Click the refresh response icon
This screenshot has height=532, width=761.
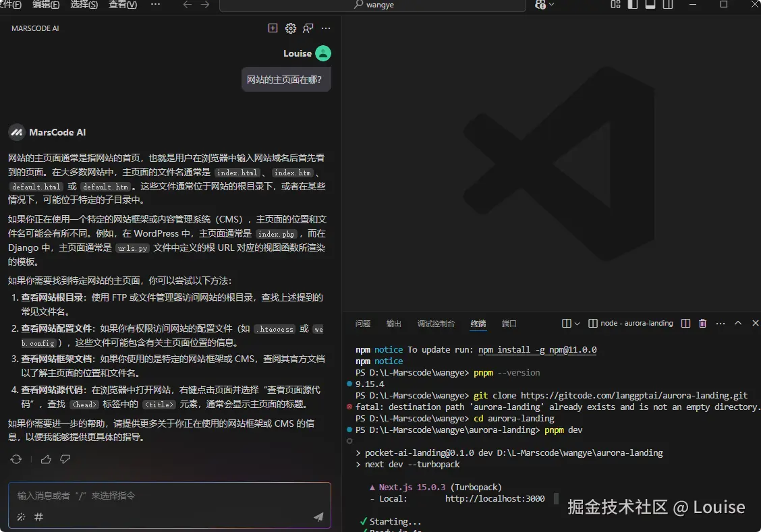coord(16,459)
